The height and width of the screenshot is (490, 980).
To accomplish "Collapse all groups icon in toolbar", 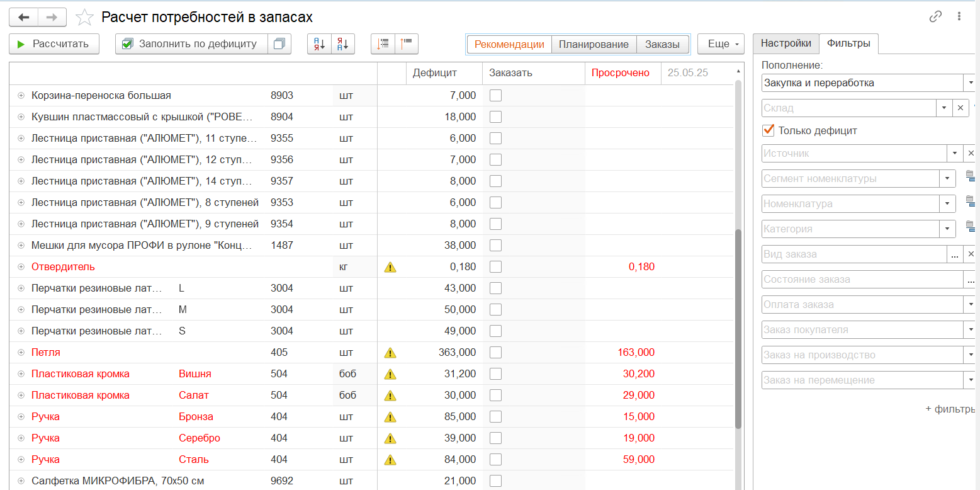I will tap(407, 44).
